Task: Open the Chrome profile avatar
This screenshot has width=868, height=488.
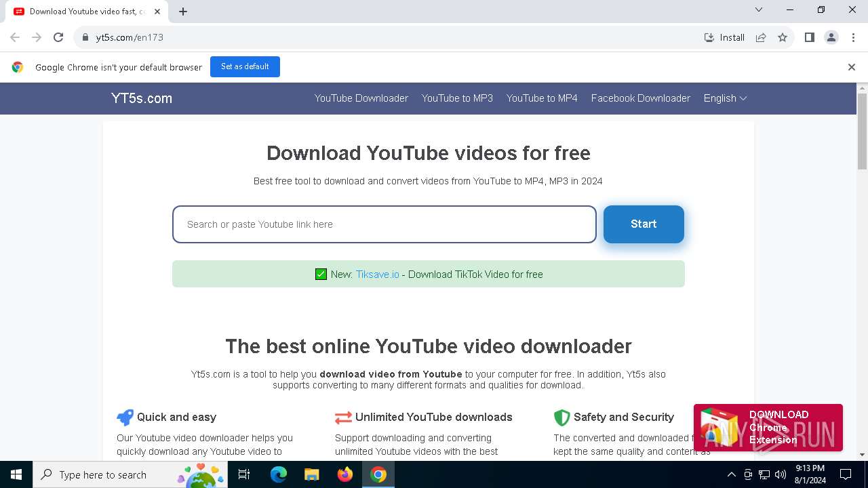Action: click(831, 37)
